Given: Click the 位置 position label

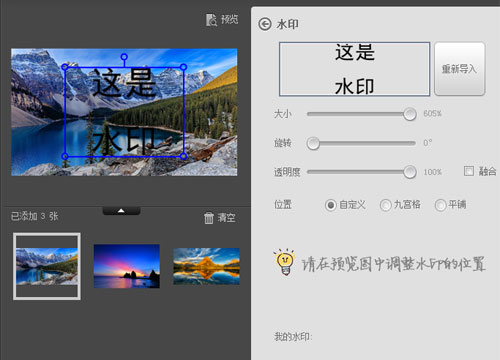Looking at the screenshot, I should coord(283,204).
